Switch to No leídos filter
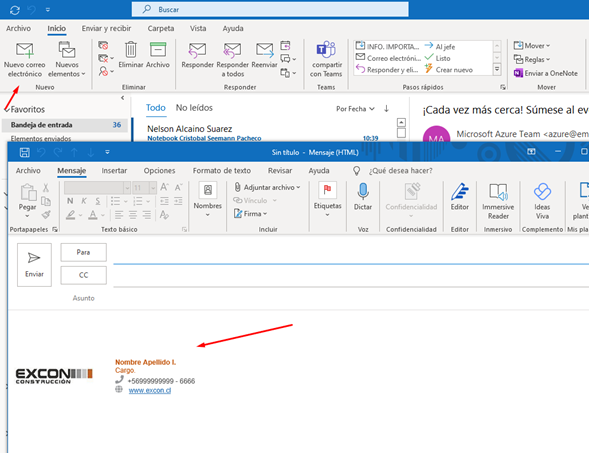Image resolution: width=589 pixels, height=453 pixels. pos(194,108)
